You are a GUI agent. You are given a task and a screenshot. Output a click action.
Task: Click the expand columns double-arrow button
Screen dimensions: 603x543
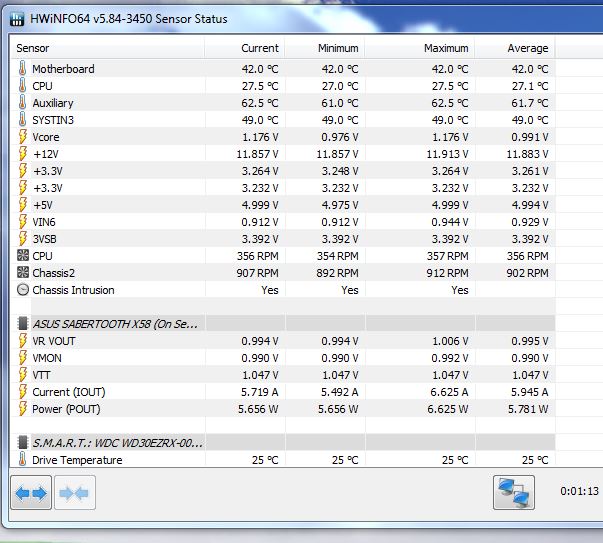(x=31, y=493)
